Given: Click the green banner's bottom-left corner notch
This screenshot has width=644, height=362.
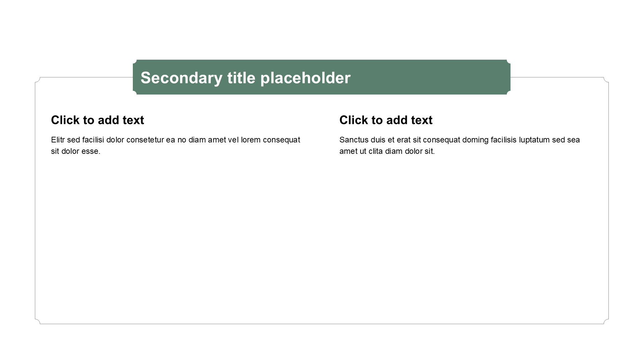Looking at the screenshot, I should pos(135,93).
